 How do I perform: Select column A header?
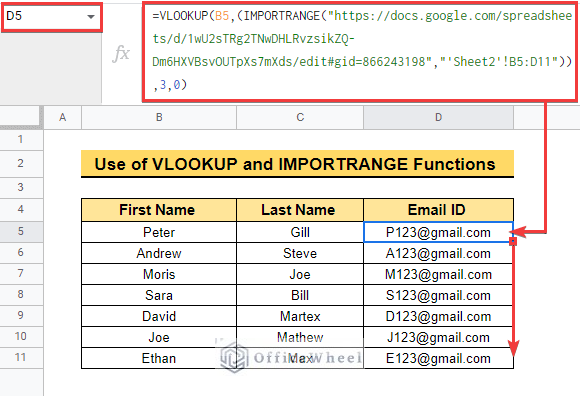pos(63,117)
